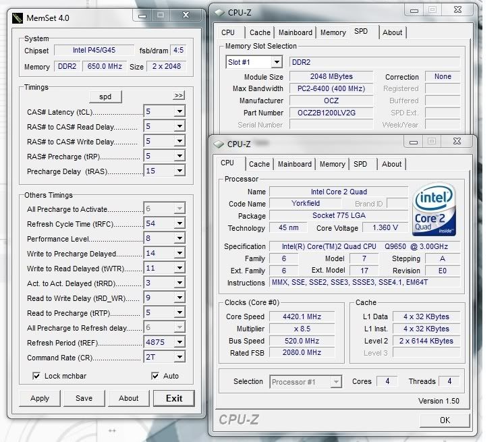
Task: Click the Multiplier value x 8.5
Action: pos(302,329)
